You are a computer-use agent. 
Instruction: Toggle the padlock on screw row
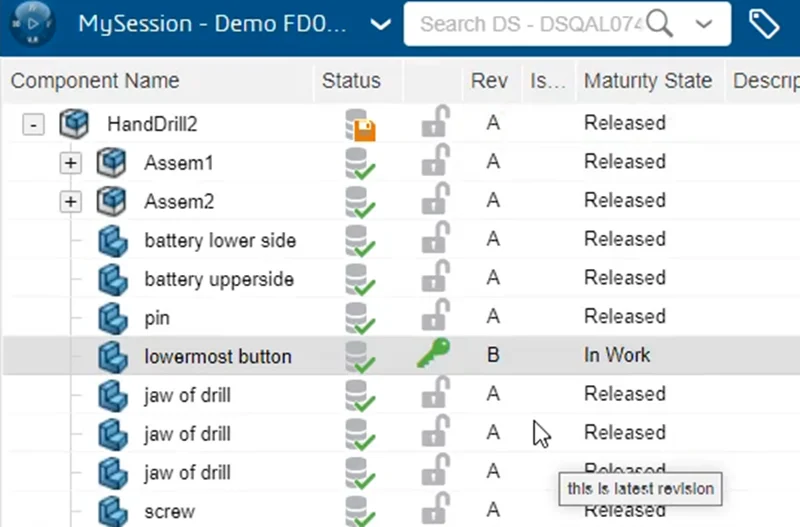click(434, 509)
